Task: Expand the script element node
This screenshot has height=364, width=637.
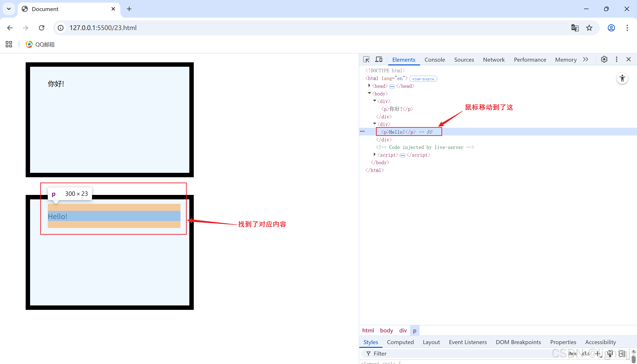Action: 374,155
